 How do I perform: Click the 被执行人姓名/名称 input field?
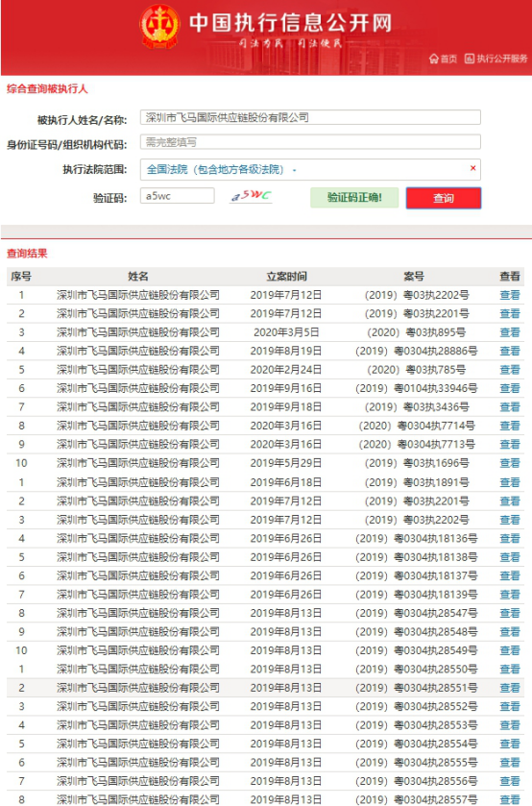(x=310, y=117)
